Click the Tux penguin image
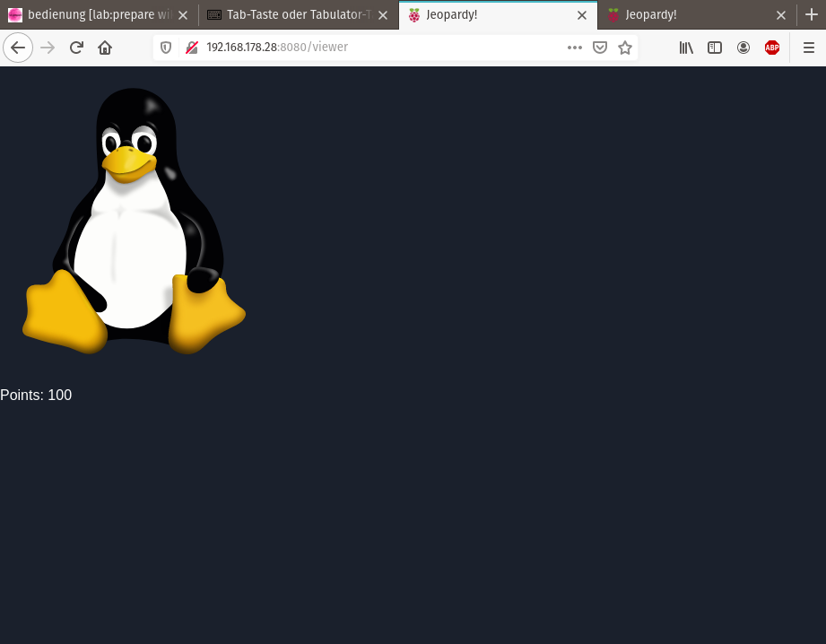 (134, 221)
